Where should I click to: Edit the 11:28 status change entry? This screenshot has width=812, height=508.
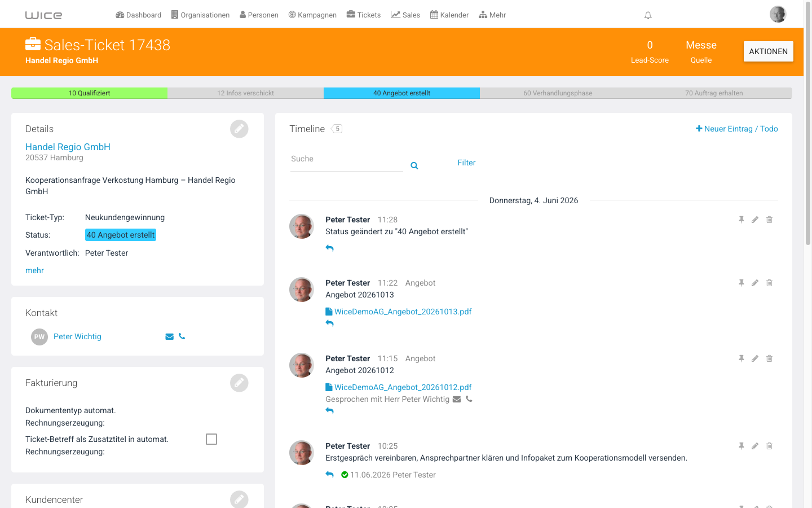point(755,220)
